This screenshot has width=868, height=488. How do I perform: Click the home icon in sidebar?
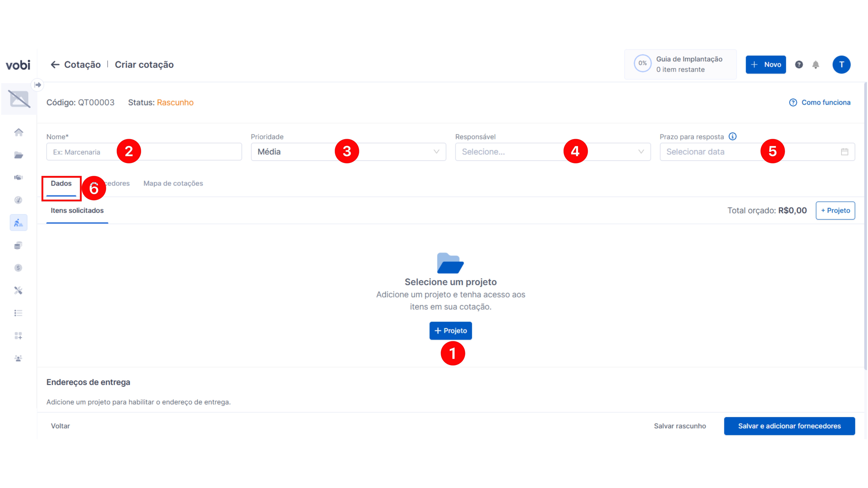click(x=19, y=132)
